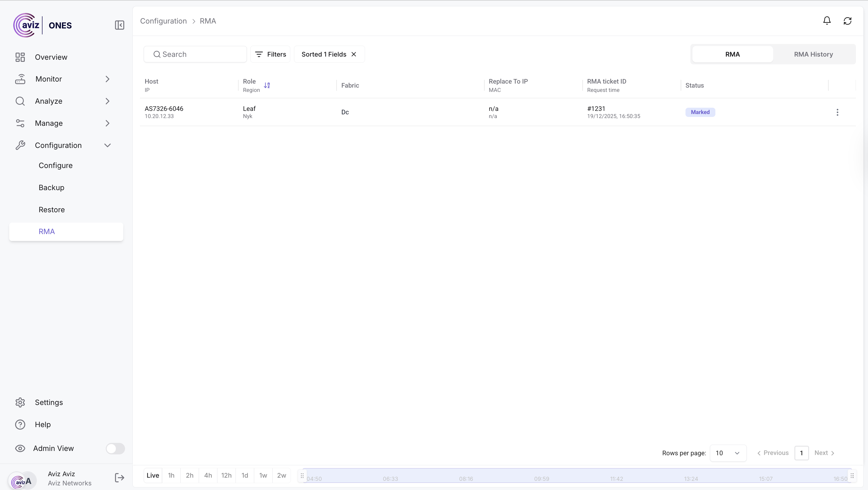Select the Live time range
Image resolution: width=868 pixels, height=490 pixels.
tap(153, 475)
